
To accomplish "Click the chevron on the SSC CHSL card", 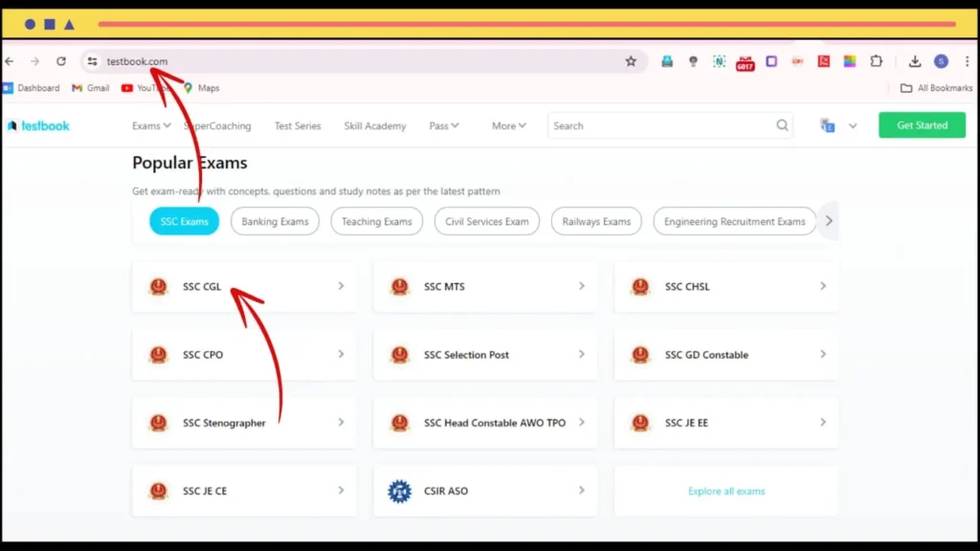I will coord(823,286).
